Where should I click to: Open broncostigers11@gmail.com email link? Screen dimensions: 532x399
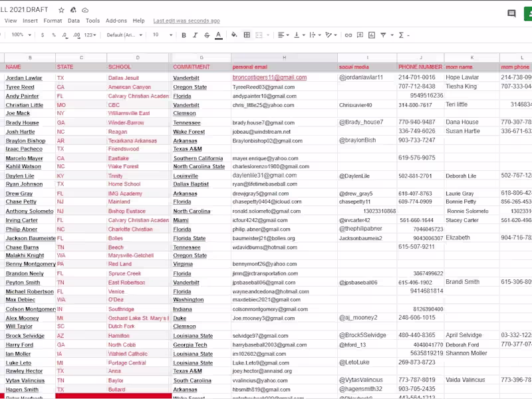pyautogui.click(x=269, y=77)
